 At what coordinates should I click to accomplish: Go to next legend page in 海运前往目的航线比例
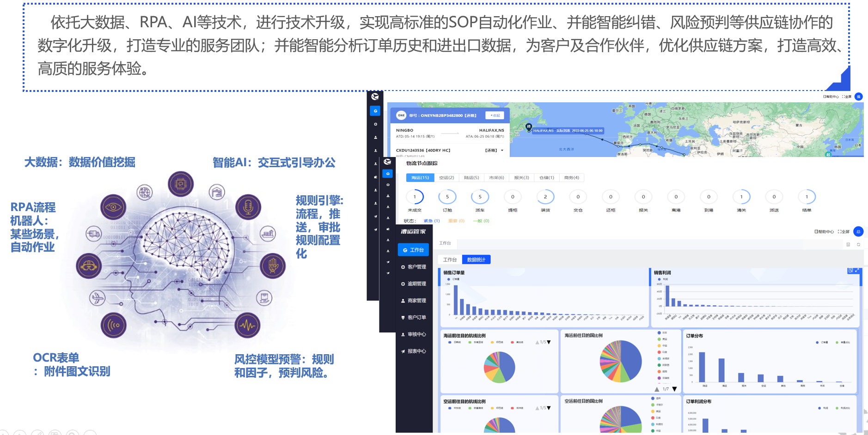(x=549, y=342)
